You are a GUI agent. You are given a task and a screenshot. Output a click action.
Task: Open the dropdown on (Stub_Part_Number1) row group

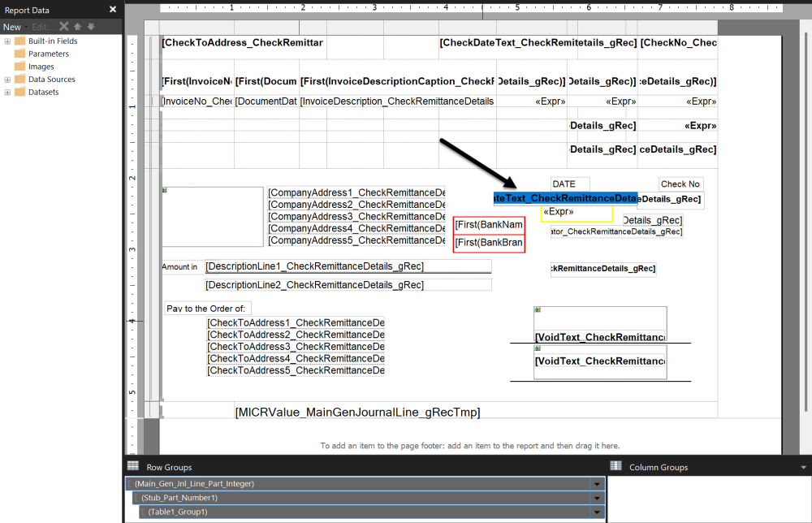pos(597,497)
